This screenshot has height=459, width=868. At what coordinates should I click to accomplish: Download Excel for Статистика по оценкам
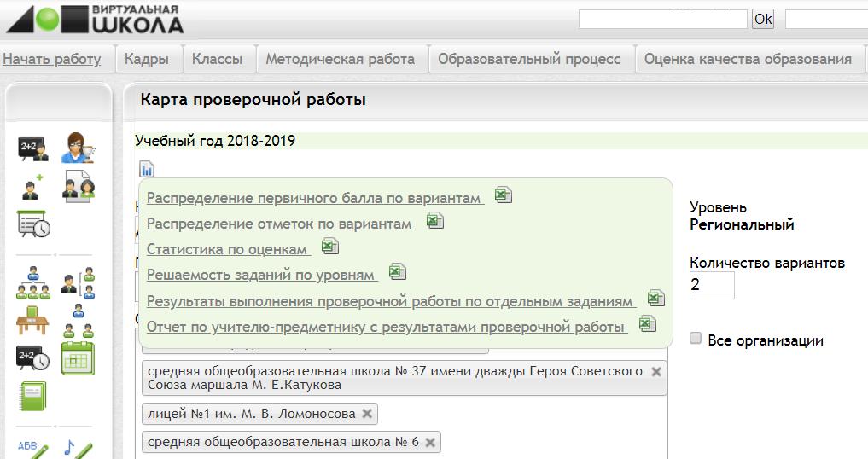click(329, 247)
